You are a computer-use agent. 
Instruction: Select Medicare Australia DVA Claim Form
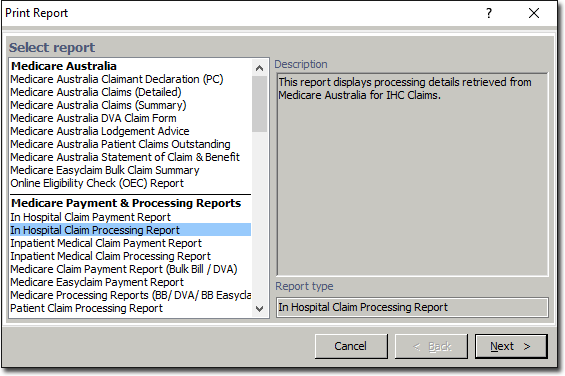tap(93, 118)
